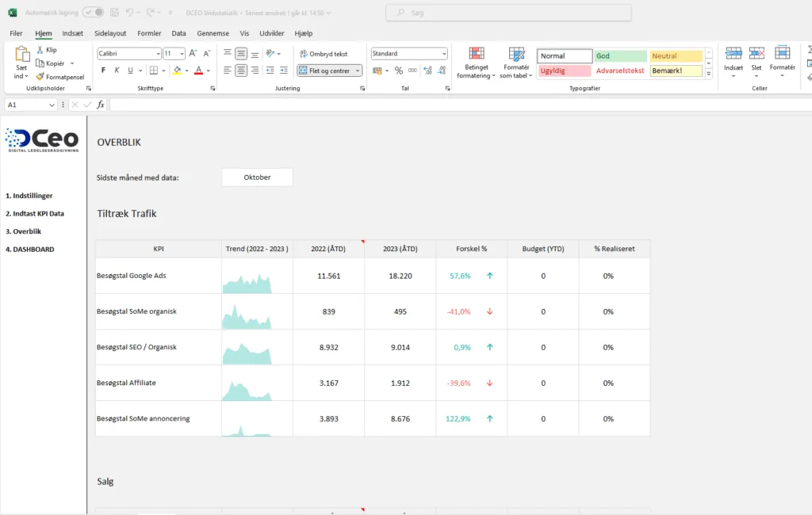Open the Filer menu

coord(16,33)
